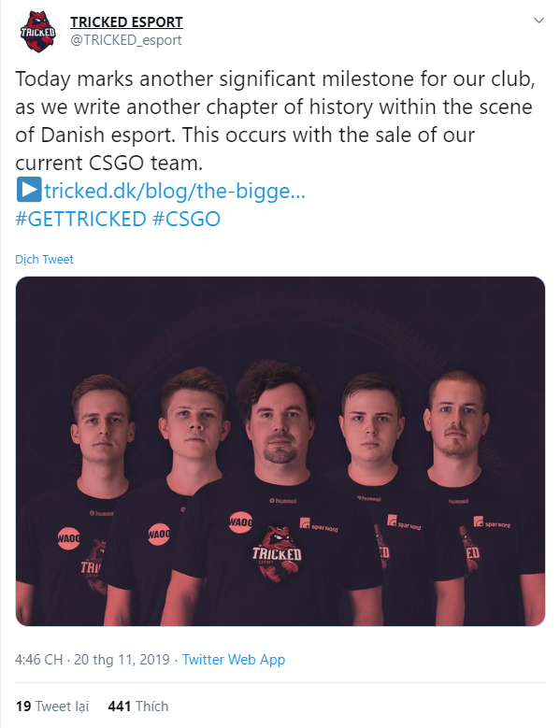The image size is (560, 728).
Task: Open the #GETTRICKED hashtag
Action: pyautogui.click(x=80, y=219)
